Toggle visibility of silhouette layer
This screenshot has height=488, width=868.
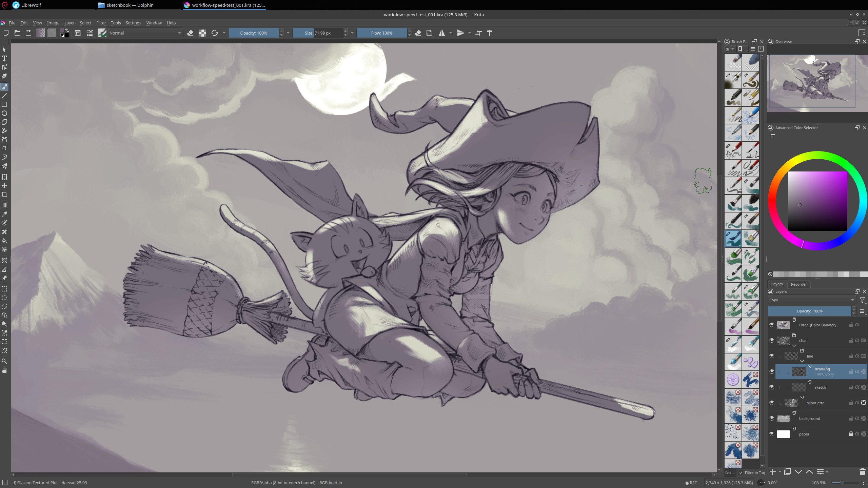tap(772, 403)
